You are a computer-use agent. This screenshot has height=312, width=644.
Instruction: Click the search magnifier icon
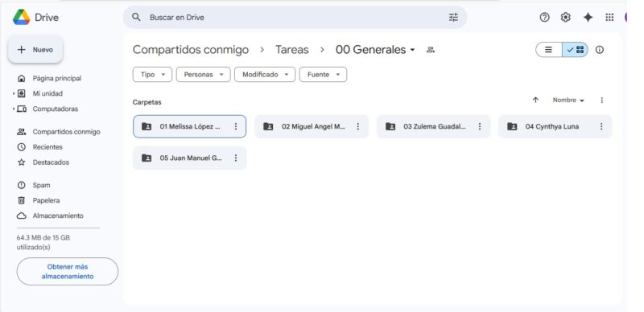coord(136,17)
